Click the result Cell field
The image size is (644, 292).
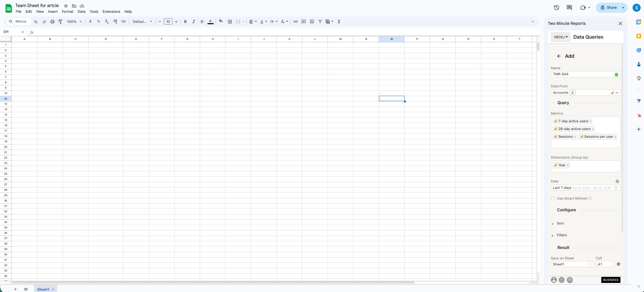[x=605, y=264]
